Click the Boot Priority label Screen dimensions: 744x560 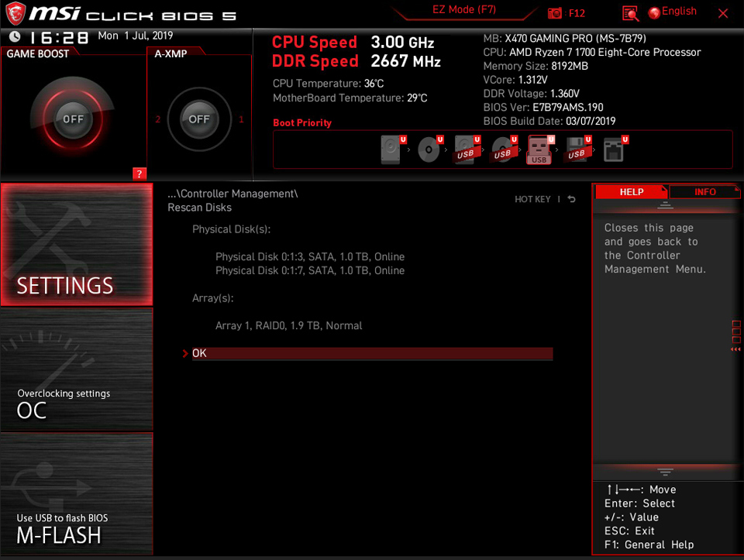coord(302,123)
